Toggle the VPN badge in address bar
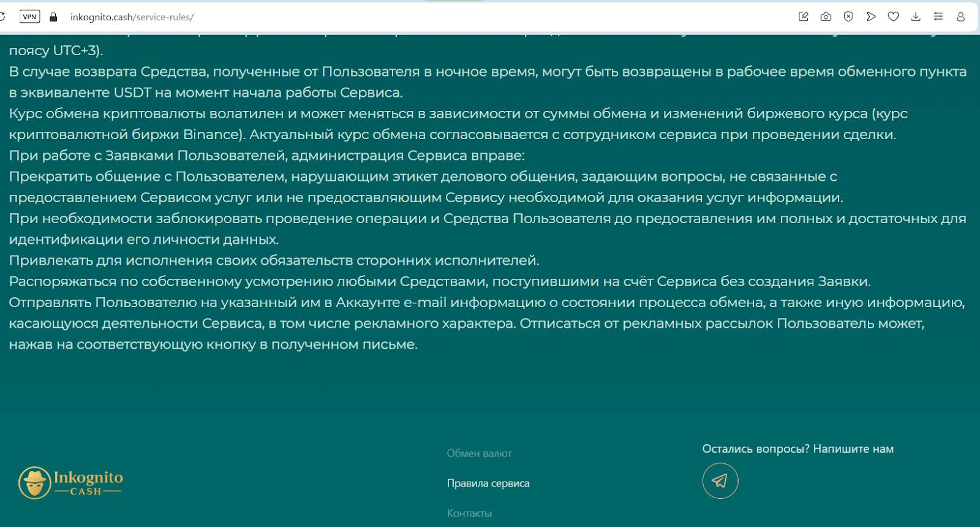 tap(29, 17)
